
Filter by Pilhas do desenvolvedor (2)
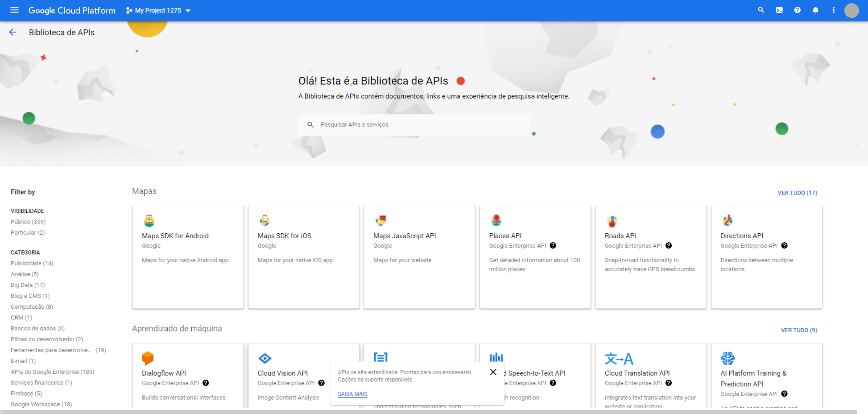click(x=47, y=339)
